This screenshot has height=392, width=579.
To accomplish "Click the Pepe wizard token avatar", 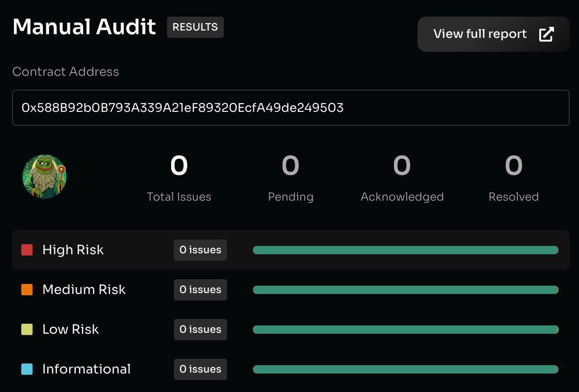I will click(44, 177).
